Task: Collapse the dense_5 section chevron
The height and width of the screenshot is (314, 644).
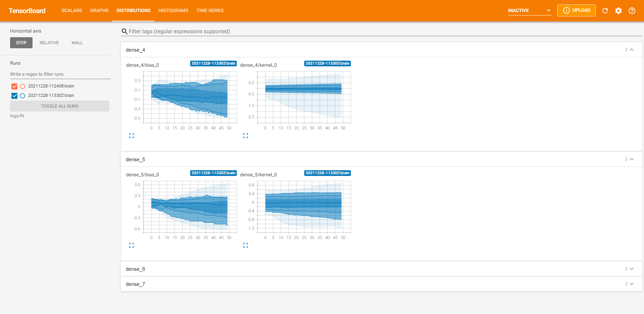Action: tap(632, 159)
